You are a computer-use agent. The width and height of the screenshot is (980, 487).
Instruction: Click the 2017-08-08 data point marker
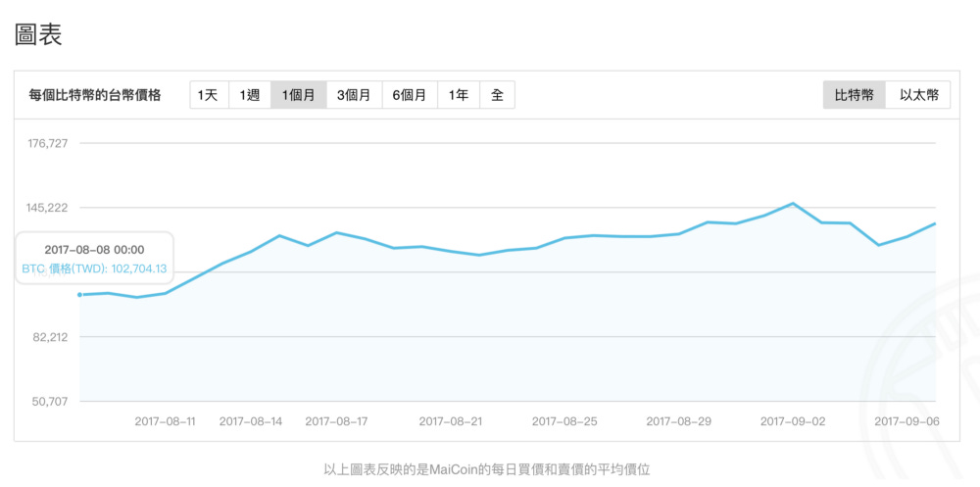tap(79, 294)
